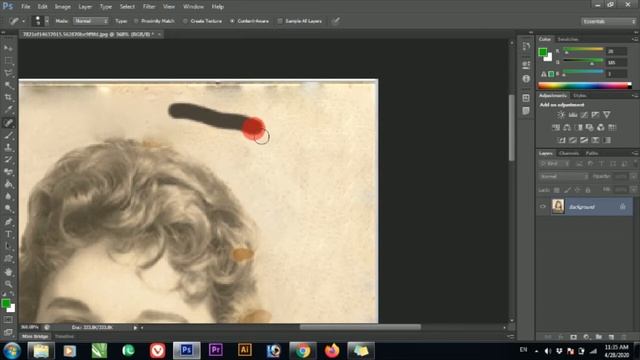Select the Eyedropper tool

[8, 110]
